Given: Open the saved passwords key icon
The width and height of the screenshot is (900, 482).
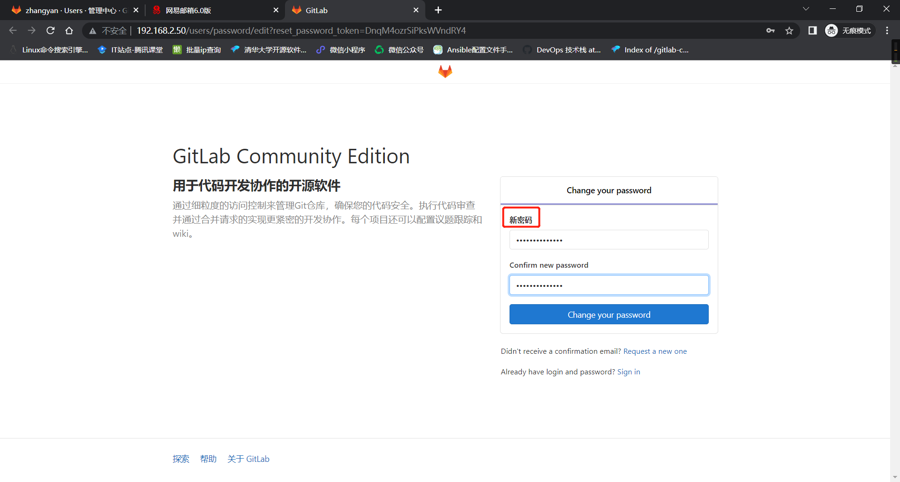Looking at the screenshot, I should pyautogui.click(x=770, y=31).
